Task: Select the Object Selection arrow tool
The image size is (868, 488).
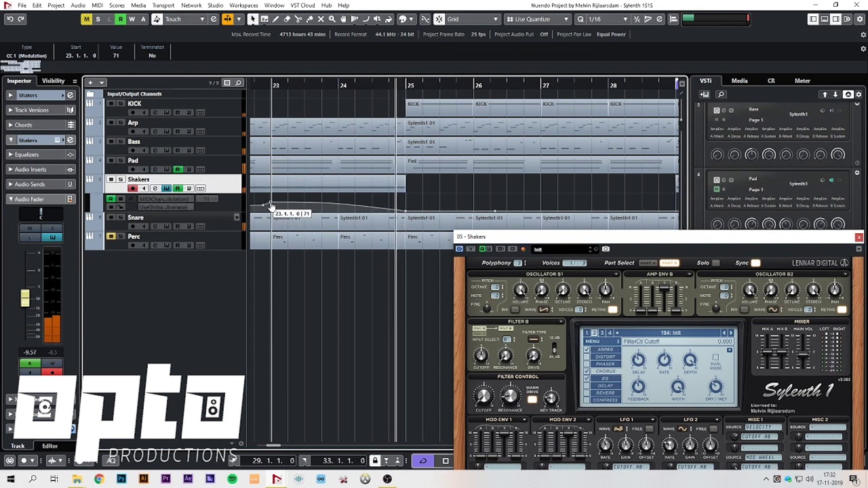Action: coord(252,19)
